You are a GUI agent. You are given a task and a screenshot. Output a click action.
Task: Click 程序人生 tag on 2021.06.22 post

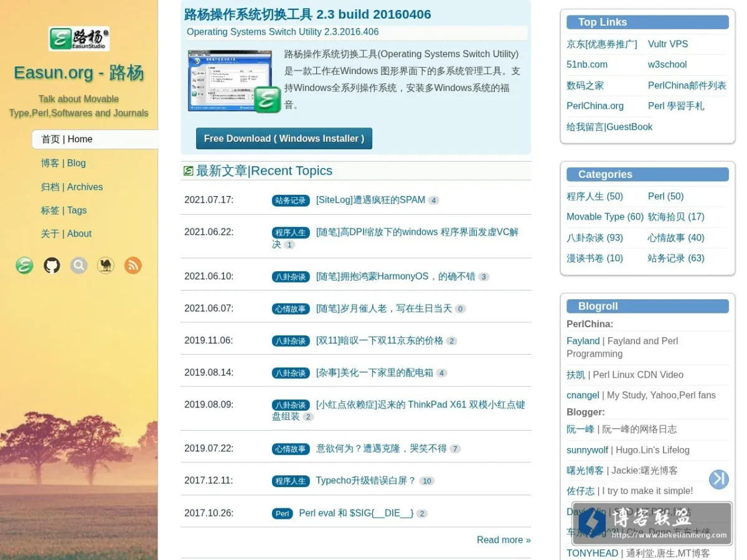[x=291, y=233]
